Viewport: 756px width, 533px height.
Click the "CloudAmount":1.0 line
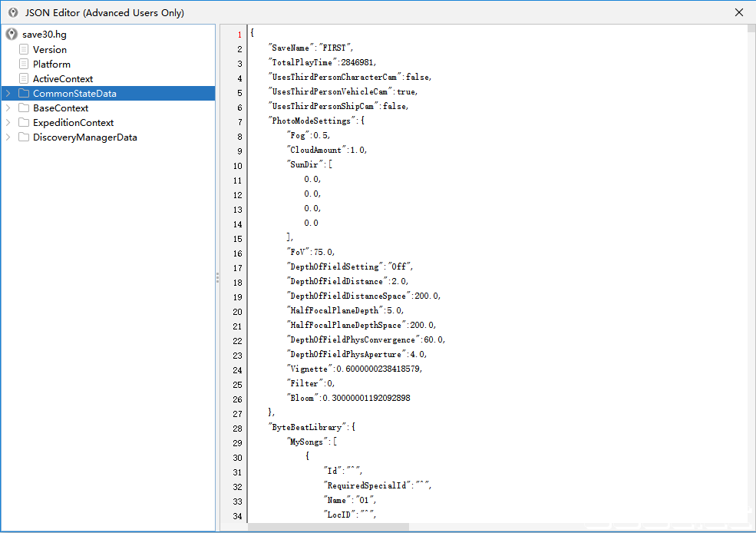327,150
